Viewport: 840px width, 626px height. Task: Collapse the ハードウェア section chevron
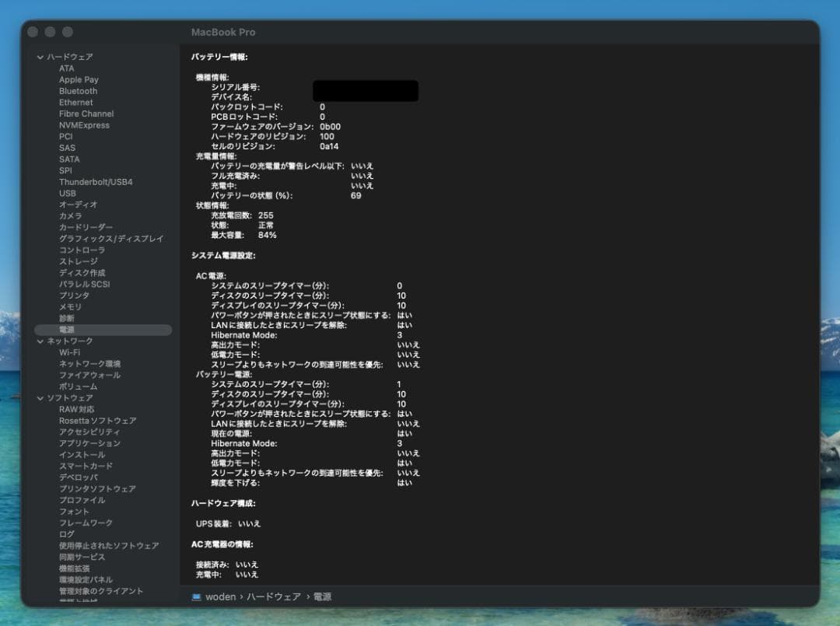click(40, 57)
